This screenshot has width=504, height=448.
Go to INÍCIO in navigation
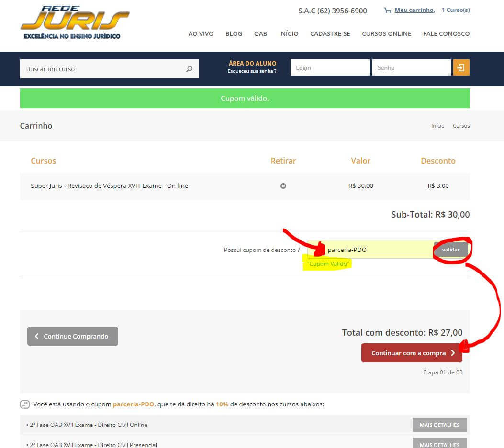(289, 34)
